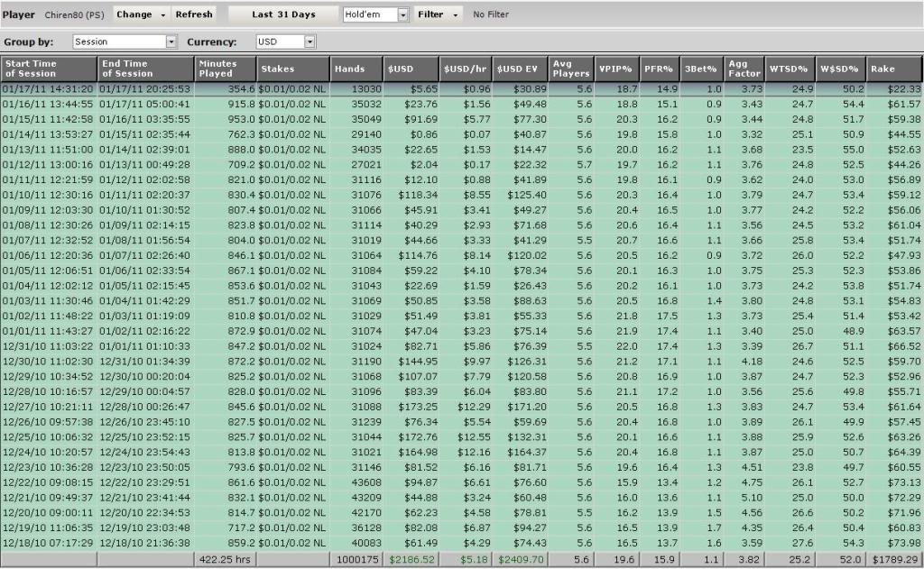The width and height of the screenshot is (924, 569).
Task: Click the $7.79 hourly rate cell
Action: [465, 376]
